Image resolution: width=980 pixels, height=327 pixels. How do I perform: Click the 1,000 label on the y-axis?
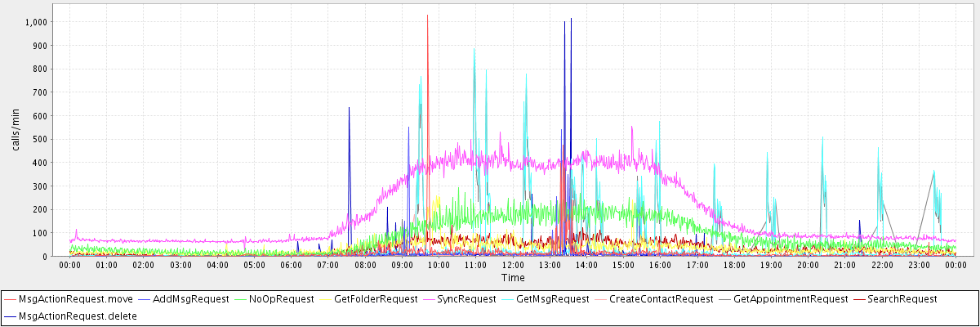coord(37,22)
